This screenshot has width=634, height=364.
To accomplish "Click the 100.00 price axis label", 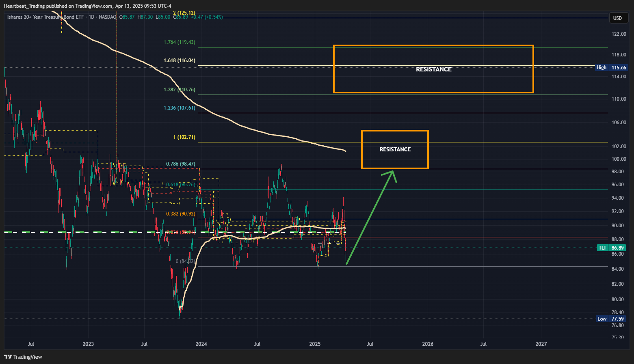I will 619,159.
